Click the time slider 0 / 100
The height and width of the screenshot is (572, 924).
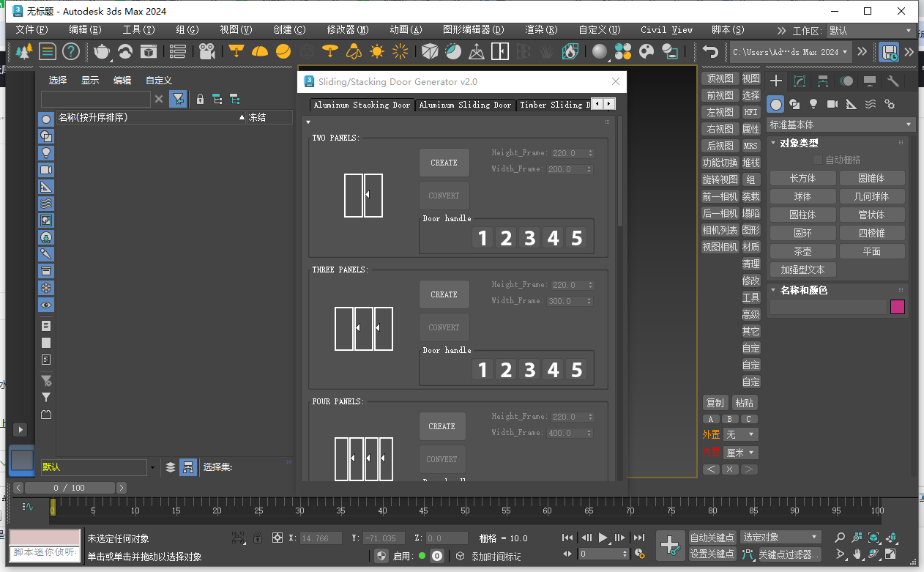click(69, 488)
